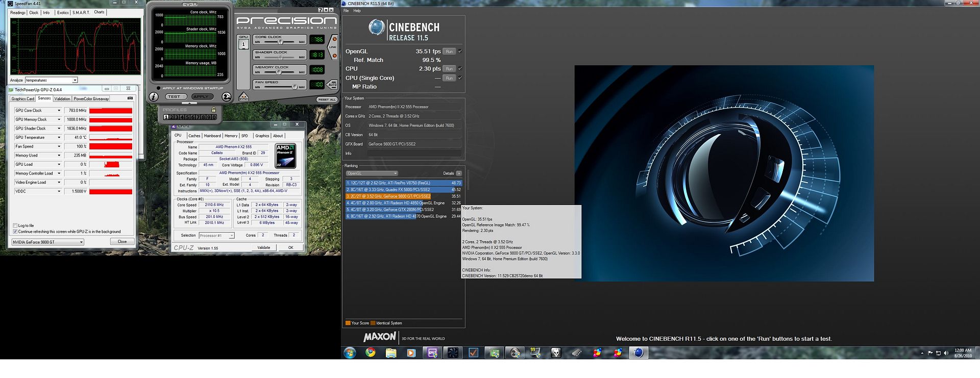This screenshot has width=980, height=378.
Task: Click the SpeedFan temperature chart
Action: click(x=76, y=46)
